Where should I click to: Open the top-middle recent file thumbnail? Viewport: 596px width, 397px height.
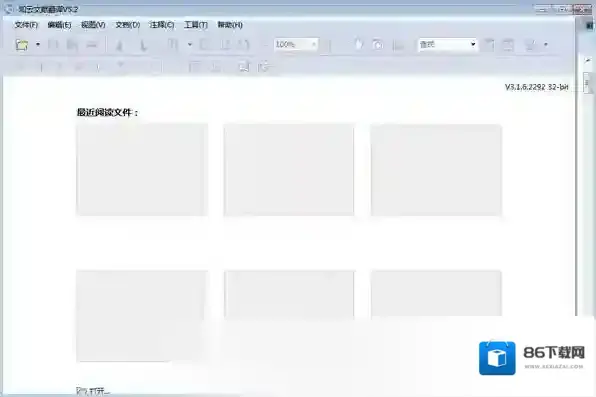[289, 170]
